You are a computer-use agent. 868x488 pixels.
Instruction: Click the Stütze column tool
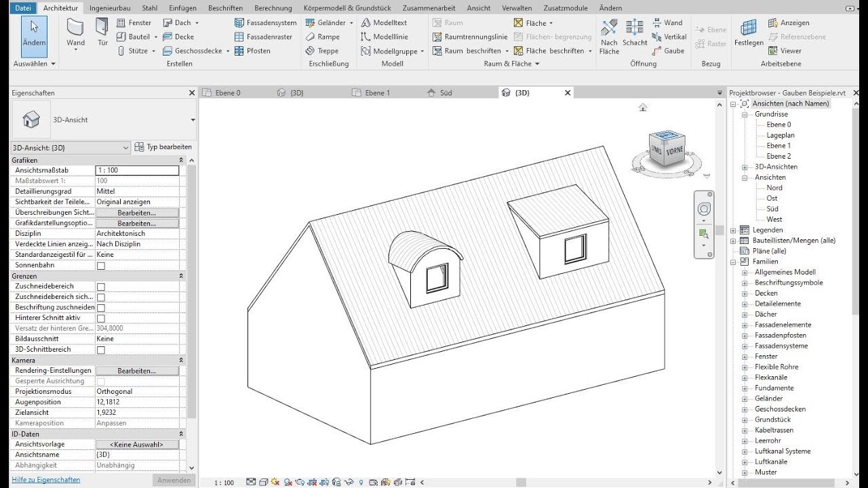coord(134,51)
